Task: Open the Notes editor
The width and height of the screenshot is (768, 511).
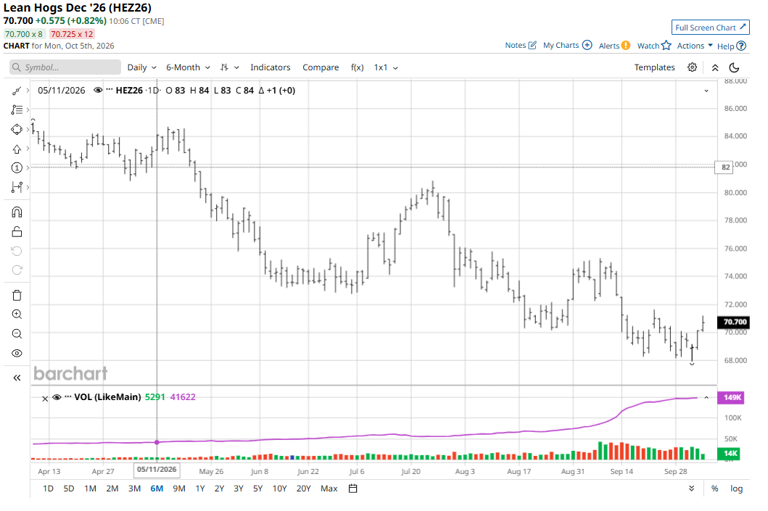Action: [x=521, y=45]
